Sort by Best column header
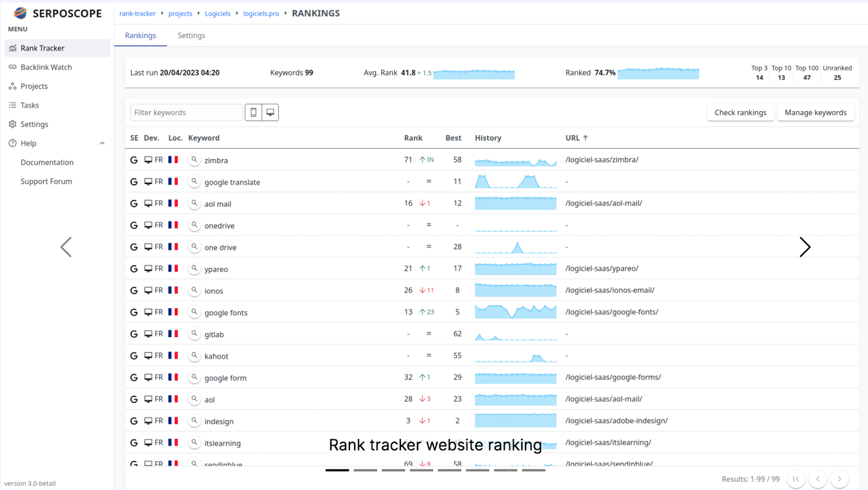This screenshot has width=868, height=490. (454, 138)
